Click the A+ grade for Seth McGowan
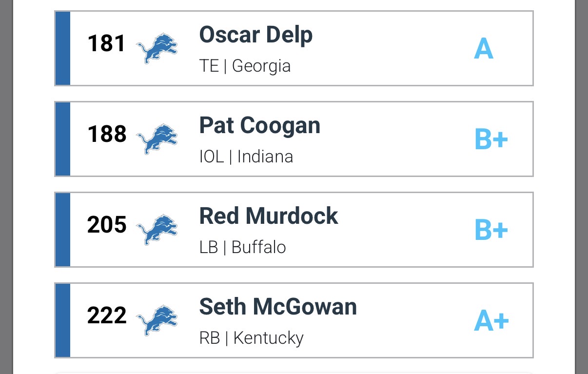The image size is (588, 374). coord(491,321)
